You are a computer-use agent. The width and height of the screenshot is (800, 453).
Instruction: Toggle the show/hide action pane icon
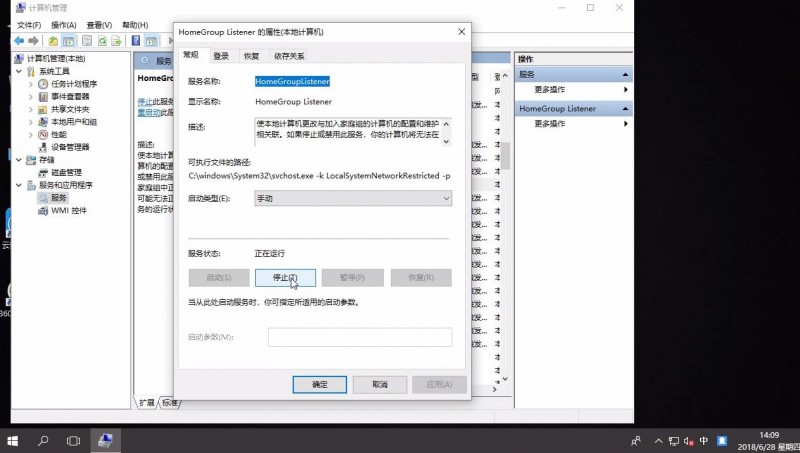tap(152, 41)
